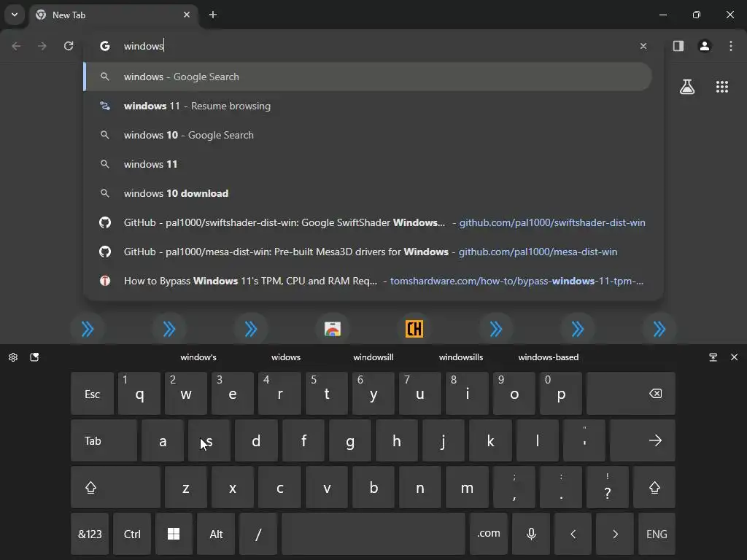Select the New Tab tab
This screenshot has width=747, height=560.
pyautogui.click(x=115, y=15)
